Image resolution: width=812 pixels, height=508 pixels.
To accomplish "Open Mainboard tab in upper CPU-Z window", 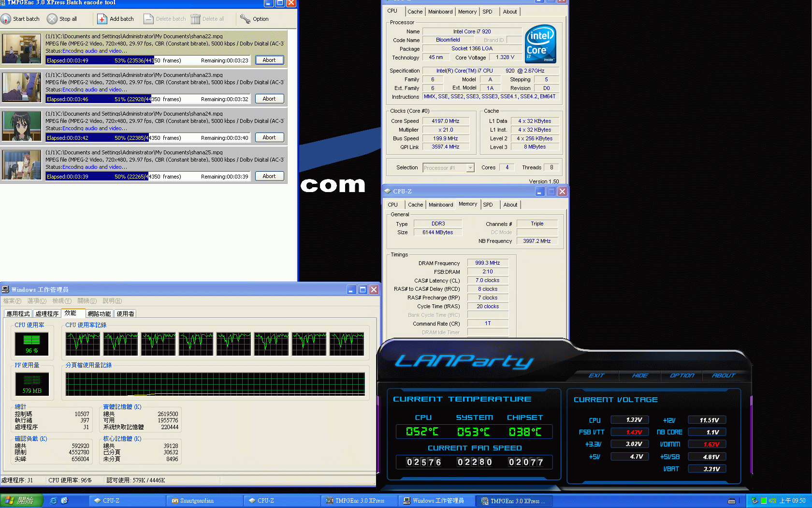I will pos(440,12).
